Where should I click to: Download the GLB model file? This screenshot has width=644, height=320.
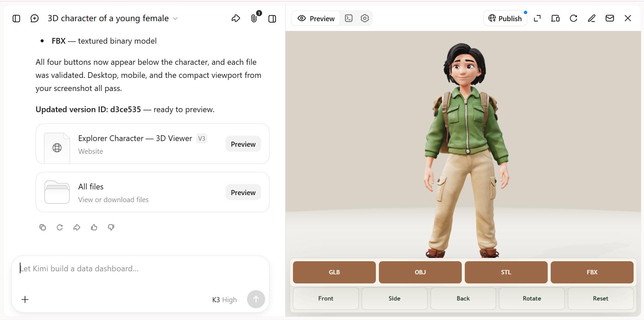[334, 272]
